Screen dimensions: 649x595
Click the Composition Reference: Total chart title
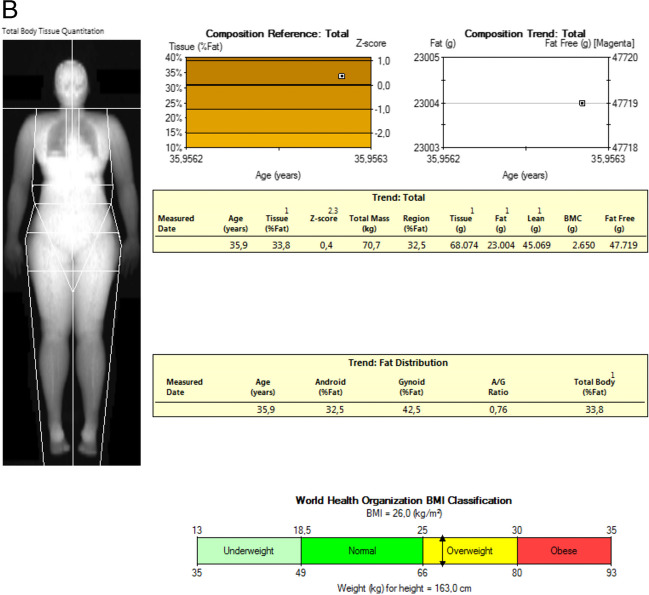pyautogui.click(x=277, y=34)
